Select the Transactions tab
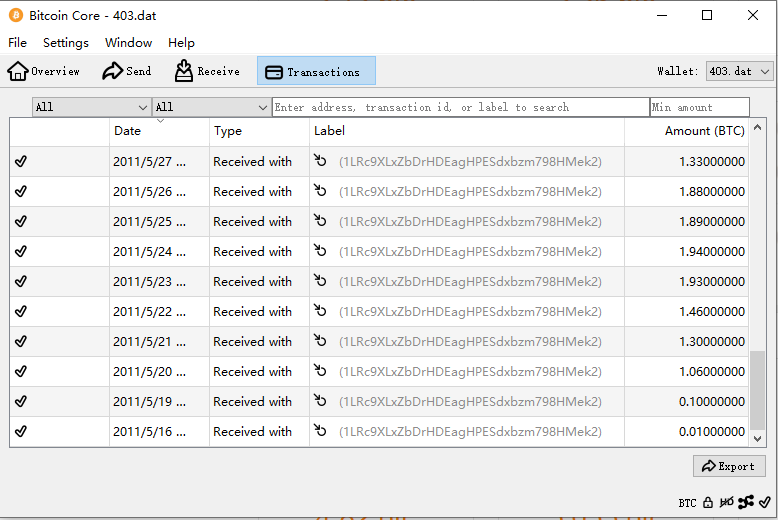Image resolution: width=778 pixels, height=520 pixels. pyautogui.click(x=316, y=71)
